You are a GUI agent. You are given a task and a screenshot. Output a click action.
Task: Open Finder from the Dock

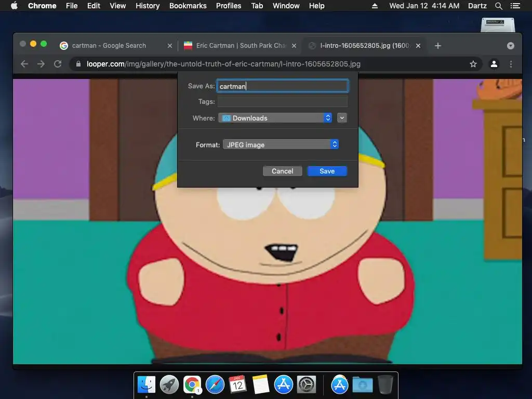(146, 385)
